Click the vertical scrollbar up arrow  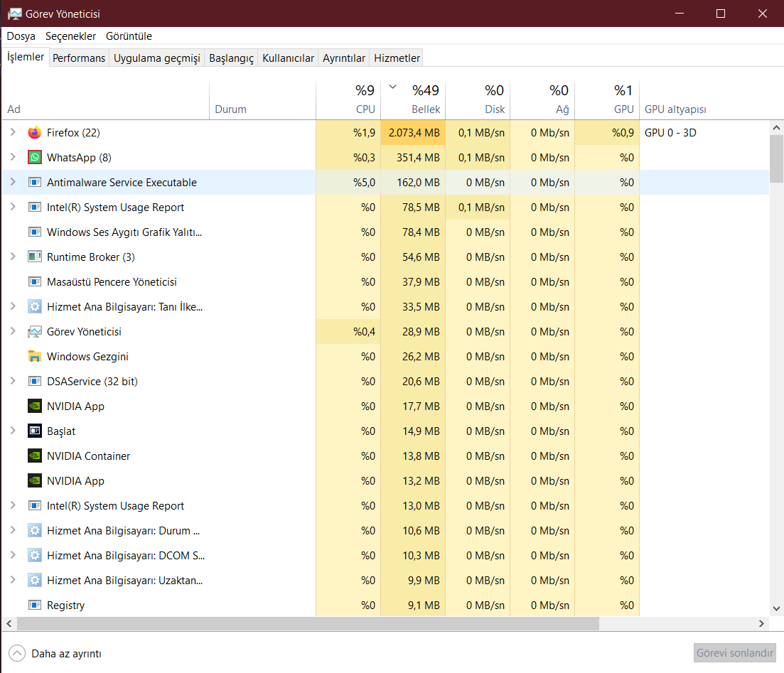(776, 127)
